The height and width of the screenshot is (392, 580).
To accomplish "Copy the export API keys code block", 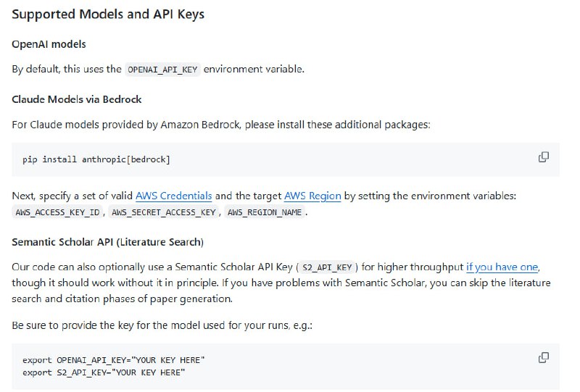I will [543, 357].
